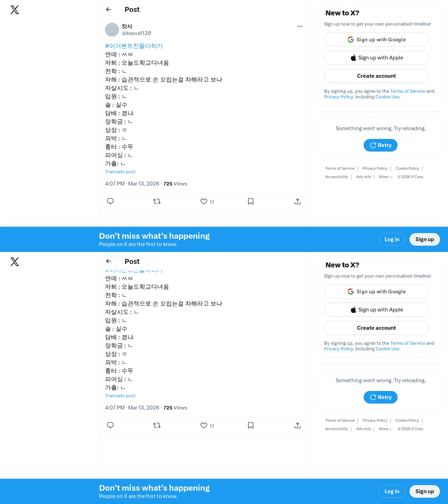Screen dimensions: 448x504
Task: Click Log in on the lower blue banner
Action: [392, 491]
